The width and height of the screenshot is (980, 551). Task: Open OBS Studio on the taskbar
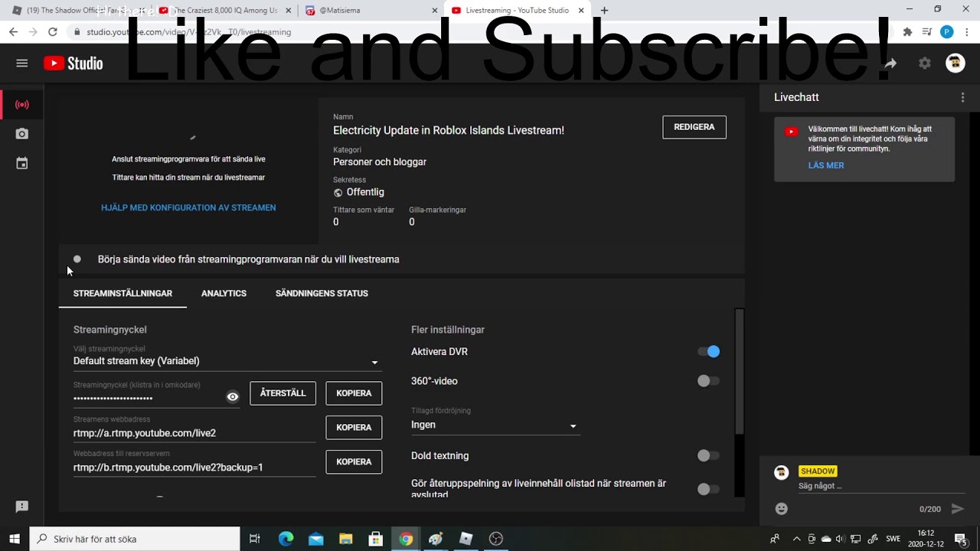tap(496, 539)
